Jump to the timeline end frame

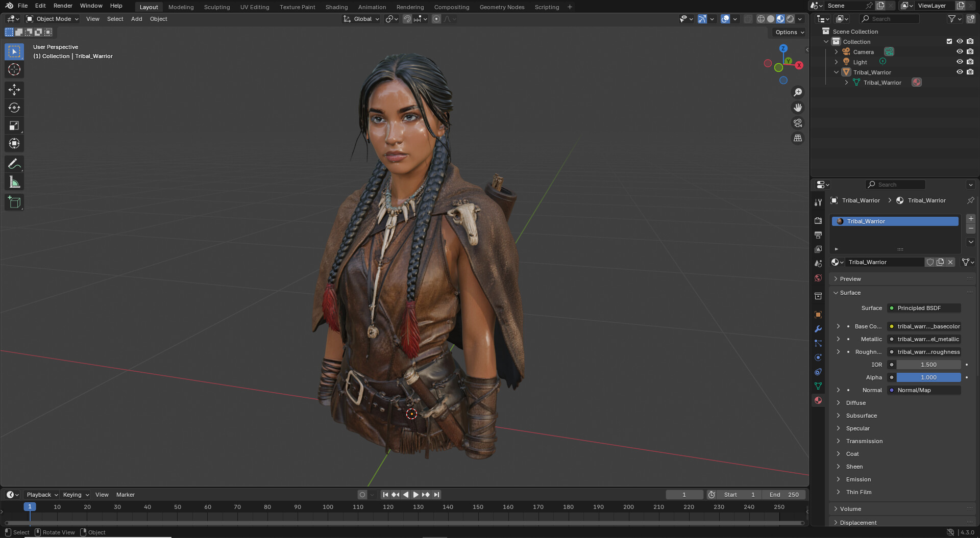click(436, 495)
